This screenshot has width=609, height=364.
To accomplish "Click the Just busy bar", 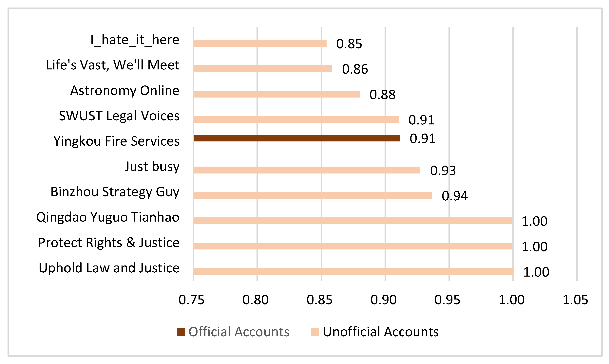I will pyautogui.click(x=307, y=170).
